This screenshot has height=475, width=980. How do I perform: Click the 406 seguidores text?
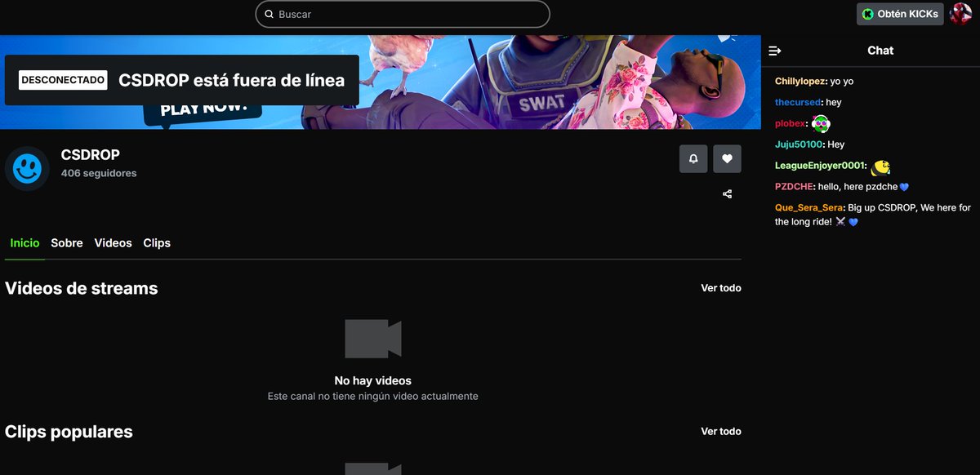coord(99,173)
